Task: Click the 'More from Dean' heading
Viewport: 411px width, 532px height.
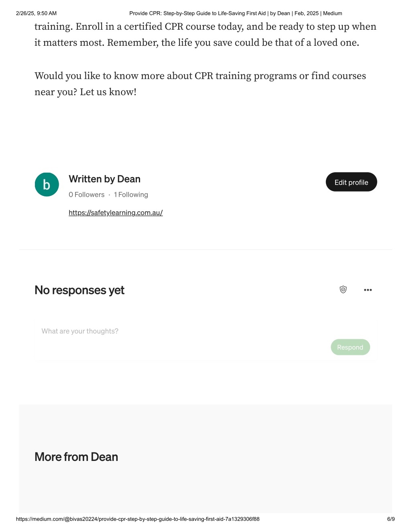Action: pos(76,457)
